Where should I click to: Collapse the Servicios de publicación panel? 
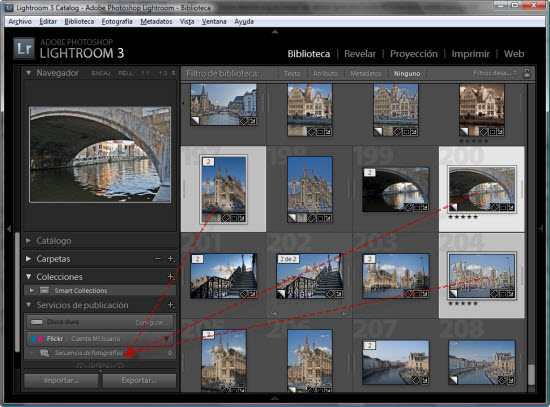(28, 305)
